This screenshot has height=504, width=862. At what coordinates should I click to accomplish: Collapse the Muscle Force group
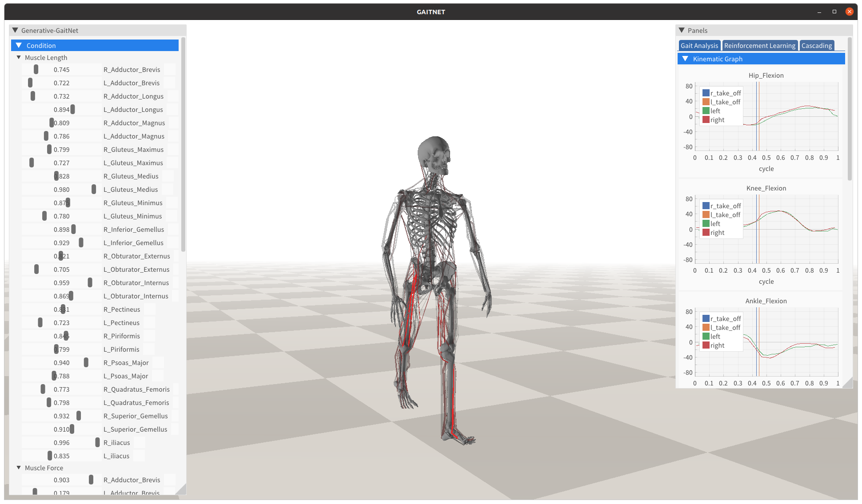click(18, 468)
